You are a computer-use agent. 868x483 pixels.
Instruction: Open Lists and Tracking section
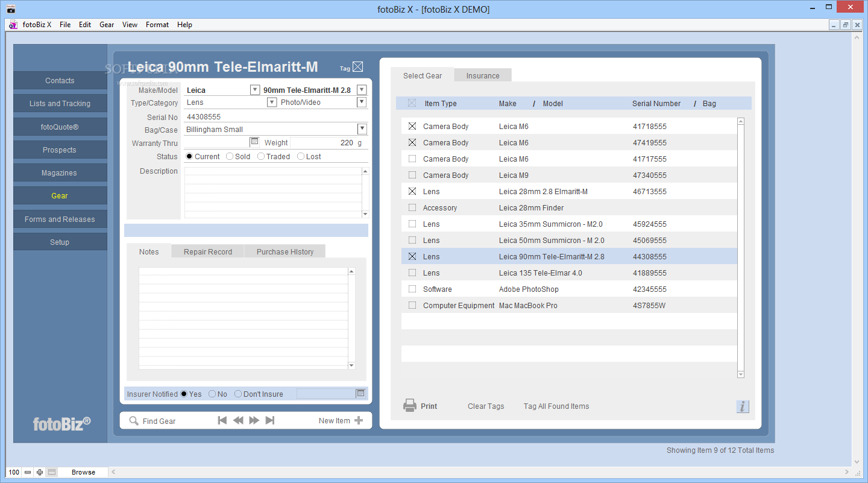(x=60, y=103)
